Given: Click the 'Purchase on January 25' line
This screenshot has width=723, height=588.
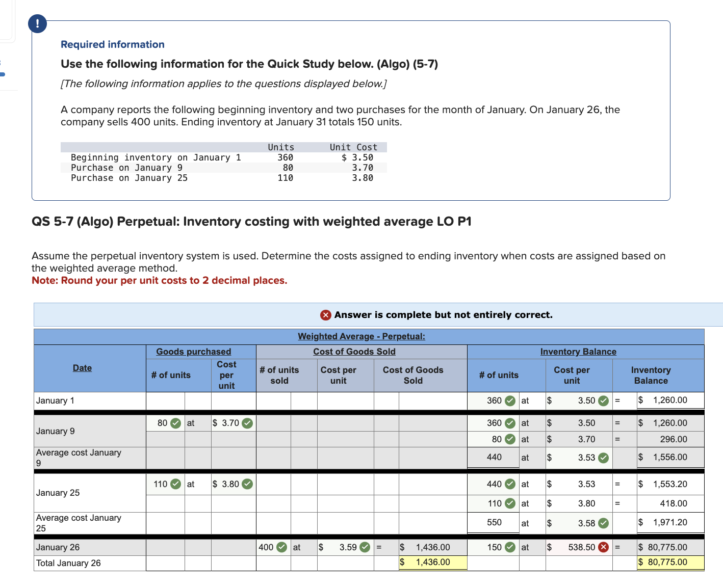Looking at the screenshot, I should pyautogui.click(x=129, y=178).
